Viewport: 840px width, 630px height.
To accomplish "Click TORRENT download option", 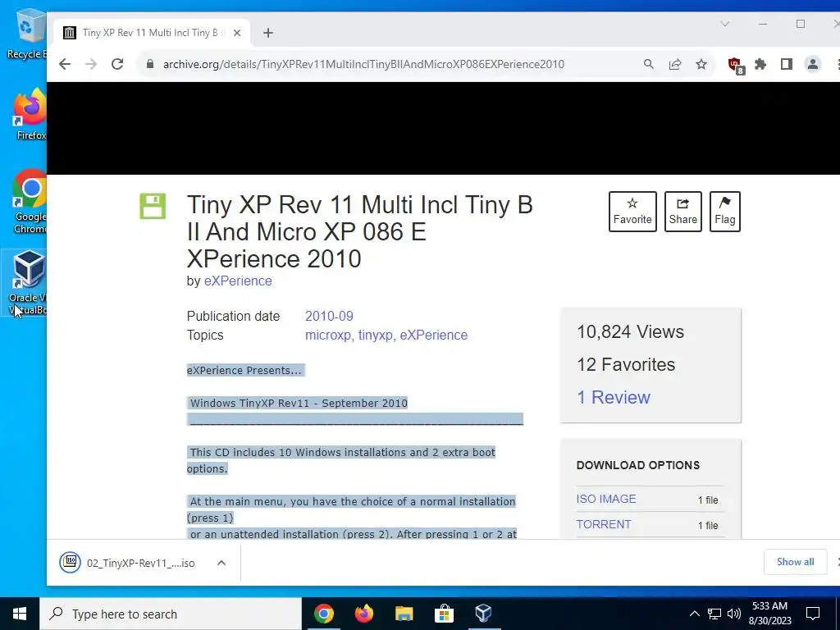I will [x=603, y=524].
